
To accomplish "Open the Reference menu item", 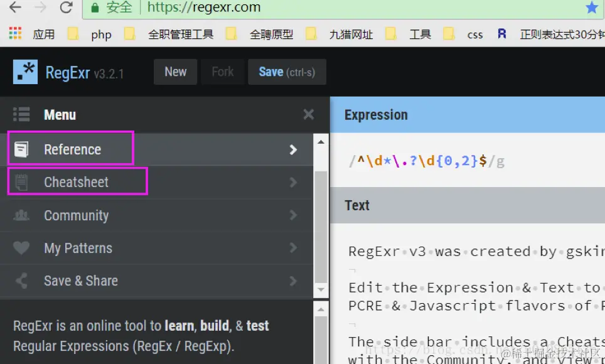I will coord(156,149).
